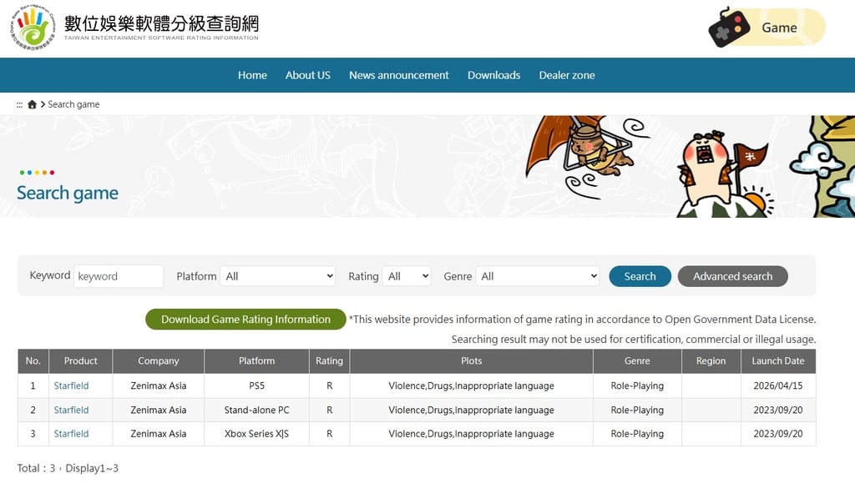Open Starfield link in PS5 row
Viewport: 855px width, 504px height.
point(72,386)
